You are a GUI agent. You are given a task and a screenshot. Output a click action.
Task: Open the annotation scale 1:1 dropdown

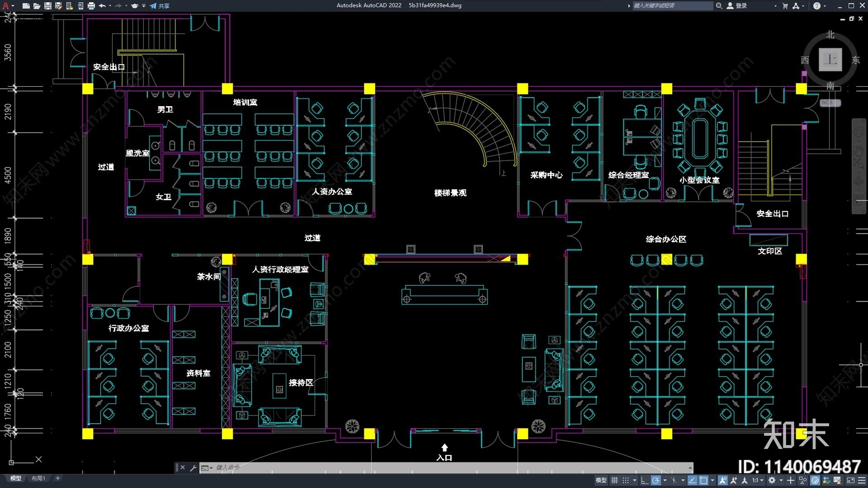(758, 480)
